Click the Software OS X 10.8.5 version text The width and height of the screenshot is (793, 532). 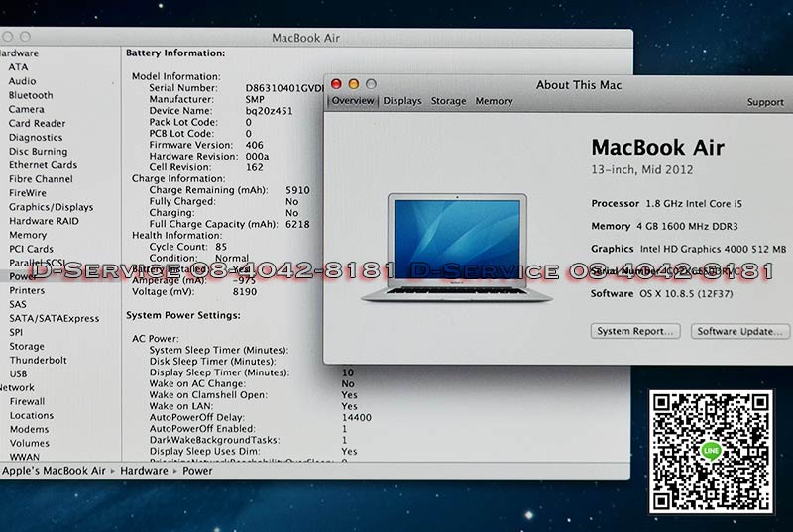661,293
